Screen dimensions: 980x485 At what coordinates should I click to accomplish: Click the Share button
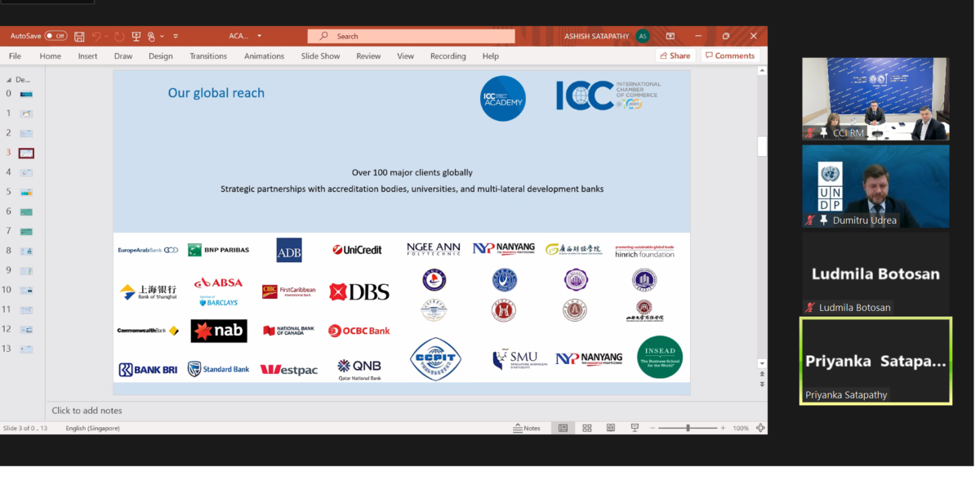point(674,56)
